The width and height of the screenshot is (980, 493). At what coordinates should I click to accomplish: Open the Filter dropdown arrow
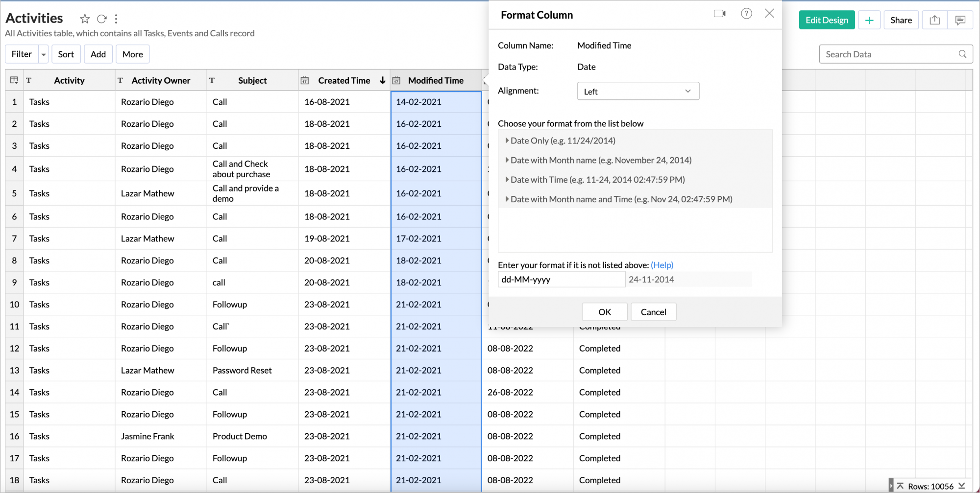43,54
